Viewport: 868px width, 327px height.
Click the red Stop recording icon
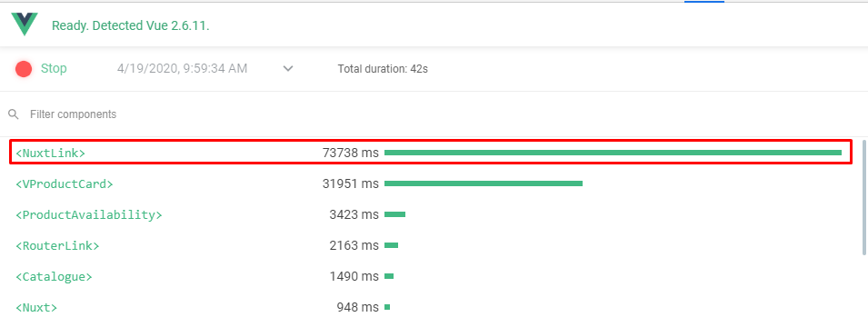[24, 69]
